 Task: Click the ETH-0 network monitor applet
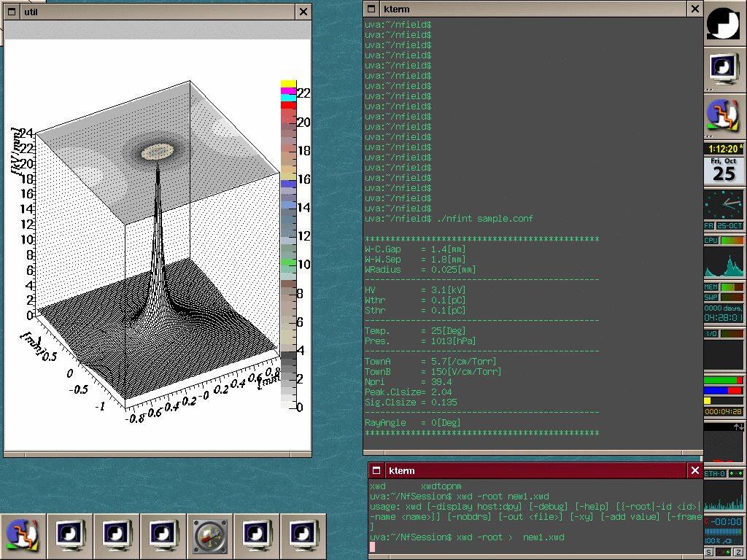pyautogui.click(x=724, y=491)
